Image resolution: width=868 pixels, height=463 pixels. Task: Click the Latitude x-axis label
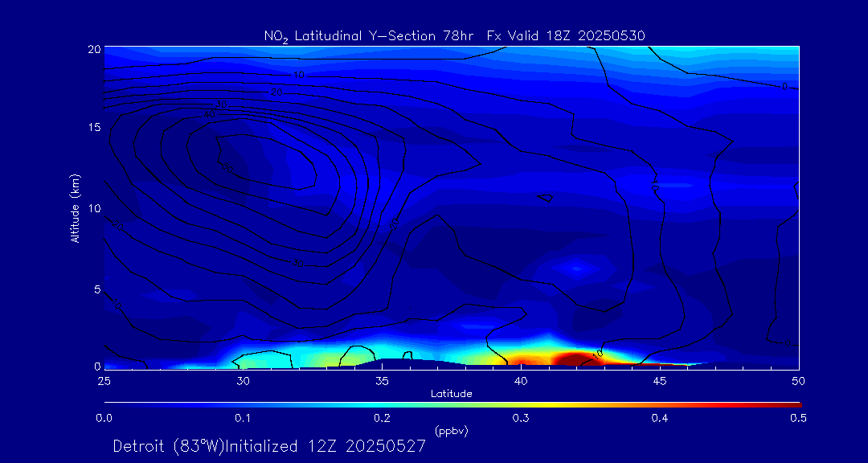click(451, 393)
